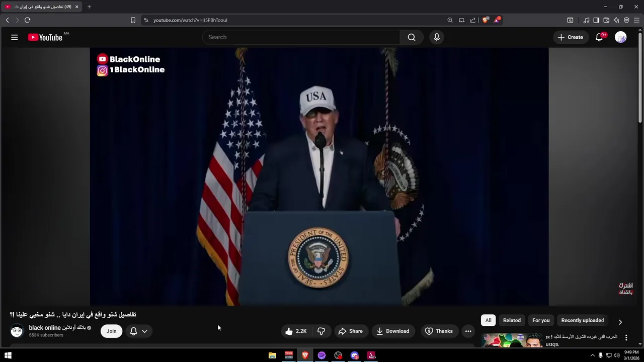Open YouTube notifications bell

point(599,37)
